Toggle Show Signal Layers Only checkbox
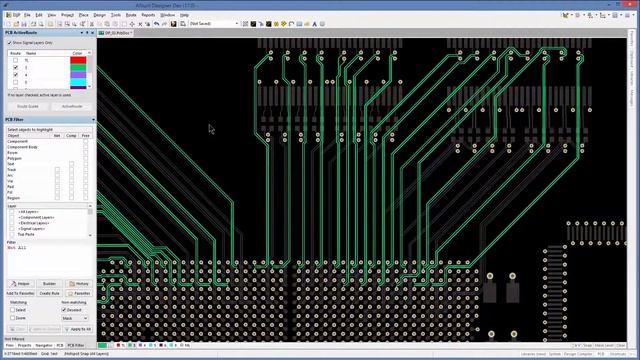Screen dimensions: 640x360 [x=9, y=42]
